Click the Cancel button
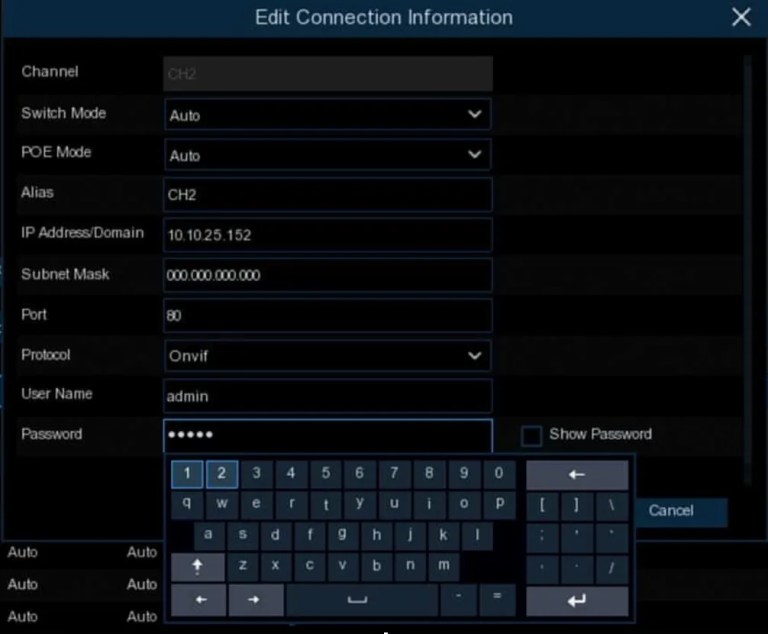Screen dimensions: 768x634 pyautogui.click(x=670, y=511)
